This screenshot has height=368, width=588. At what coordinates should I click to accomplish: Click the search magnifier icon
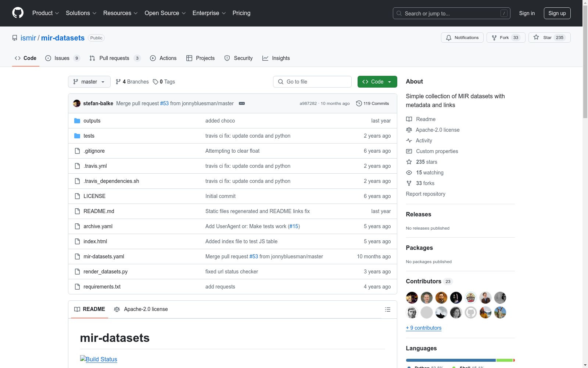(x=399, y=13)
